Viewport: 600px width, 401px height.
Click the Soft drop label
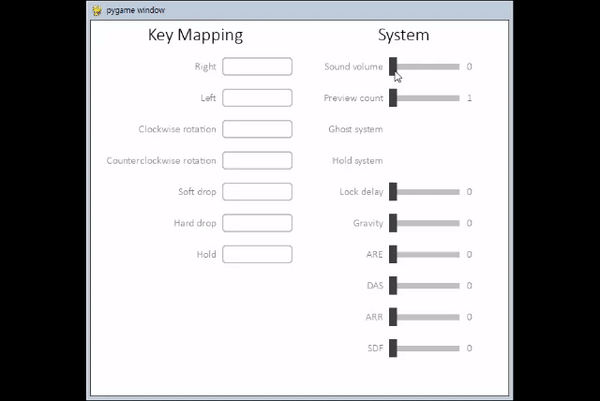pos(197,192)
